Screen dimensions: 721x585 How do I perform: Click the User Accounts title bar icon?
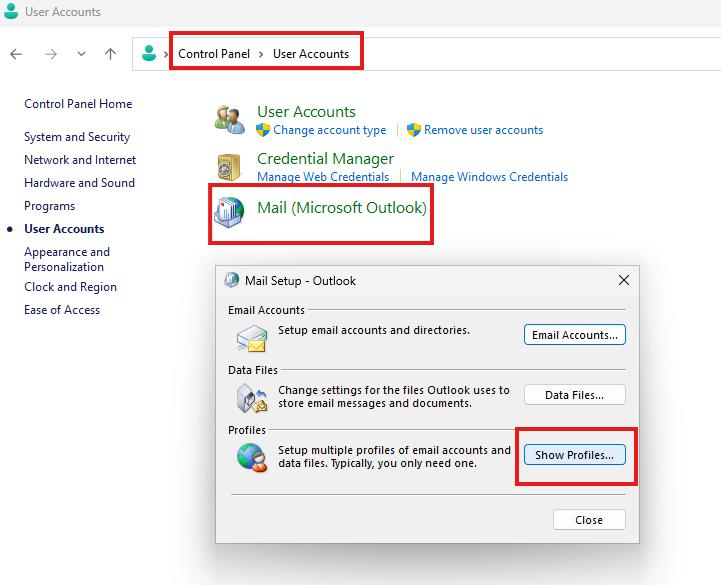tap(11, 11)
